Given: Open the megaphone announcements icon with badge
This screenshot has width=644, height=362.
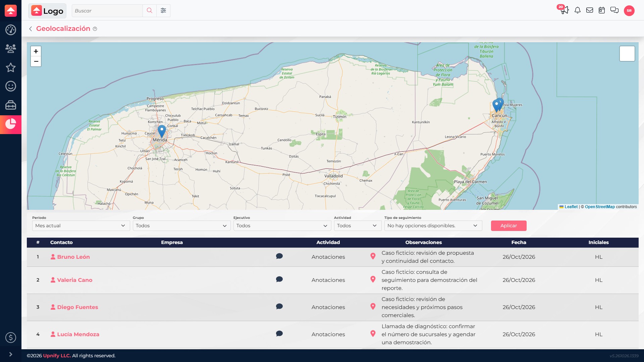Looking at the screenshot, I should (564, 10).
